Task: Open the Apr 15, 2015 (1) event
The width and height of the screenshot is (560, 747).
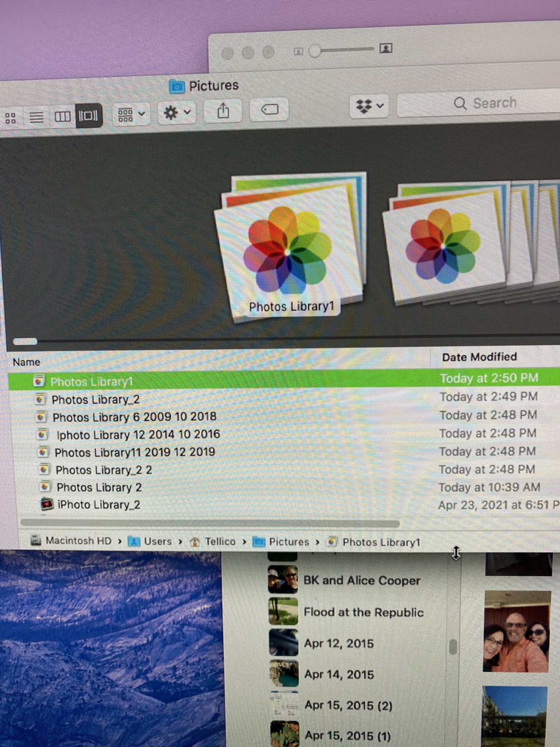Action: click(x=348, y=736)
